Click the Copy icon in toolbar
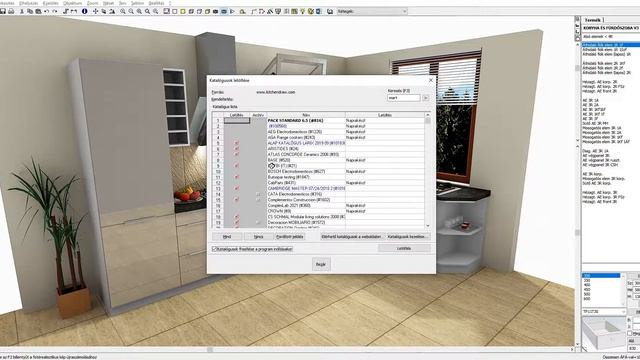 [x=30, y=11]
